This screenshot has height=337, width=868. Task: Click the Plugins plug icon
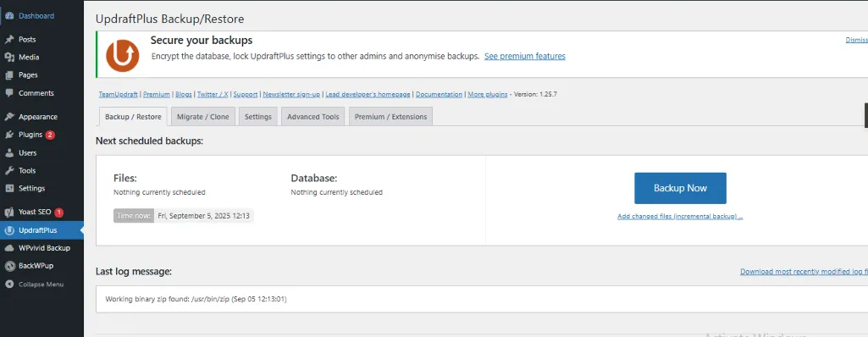click(x=8, y=135)
